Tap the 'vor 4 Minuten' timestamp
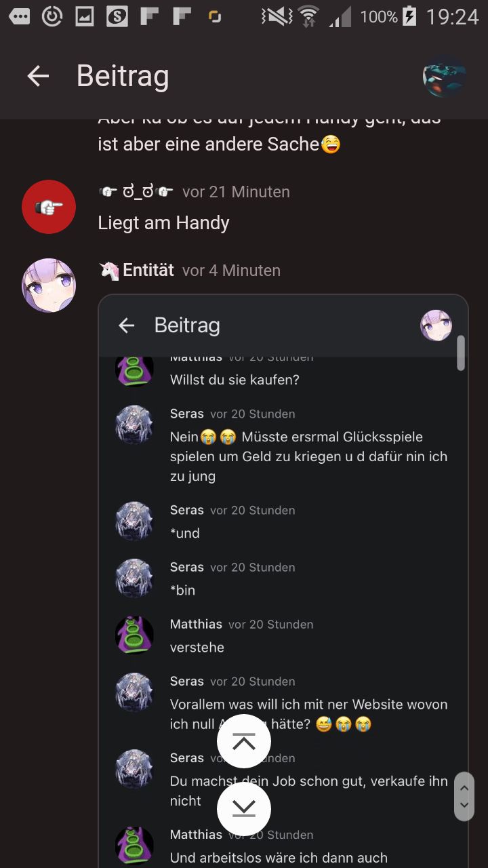Viewport: 488px width, 868px height. coord(231,271)
